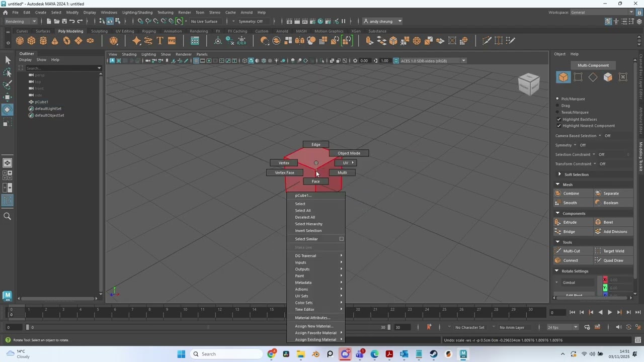This screenshot has width=644, height=362.
Task: Toggle the Highlight Backfaces checkbox
Action: pos(559,119)
